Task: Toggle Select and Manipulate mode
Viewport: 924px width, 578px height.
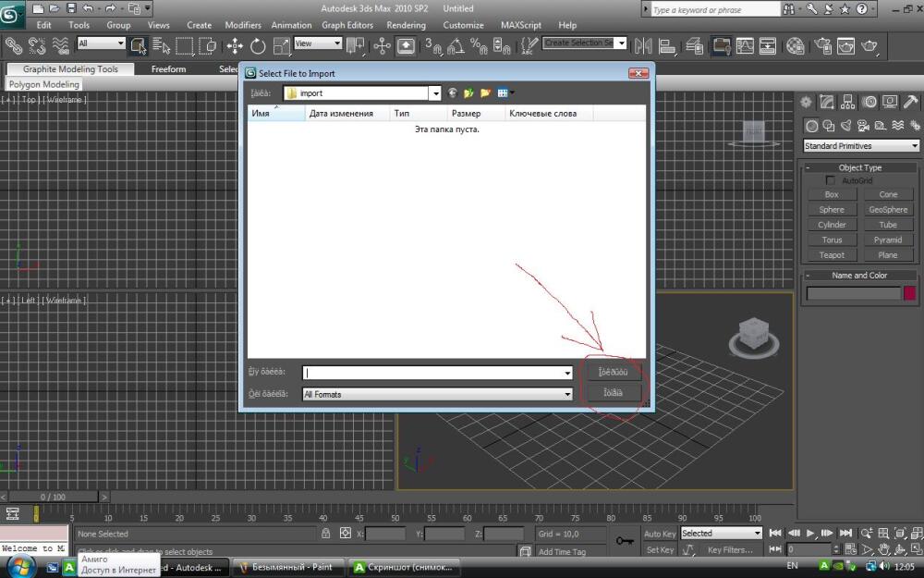Action: [382, 45]
